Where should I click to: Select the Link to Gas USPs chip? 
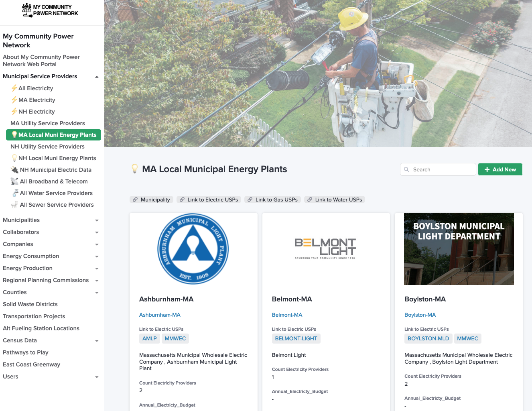272,199
